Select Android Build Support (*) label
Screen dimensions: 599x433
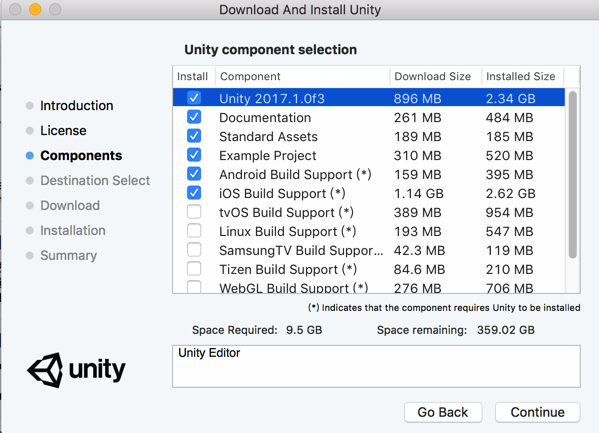(x=295, y=175)
